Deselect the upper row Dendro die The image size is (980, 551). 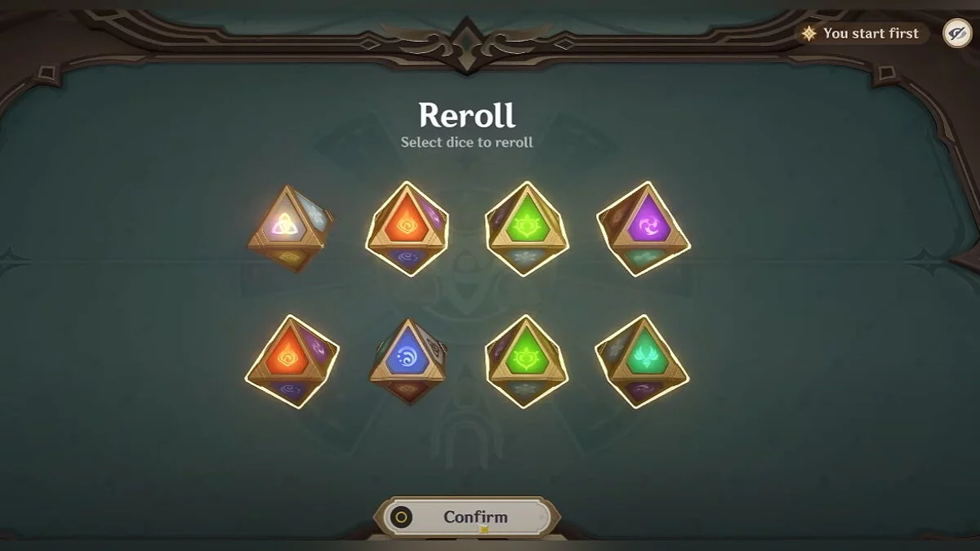[x=527, y=229]
